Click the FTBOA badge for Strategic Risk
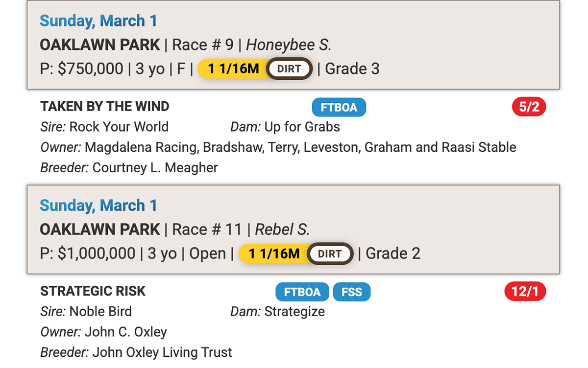The height and width of the screenshot is (368, 588). tap(302, 292)
